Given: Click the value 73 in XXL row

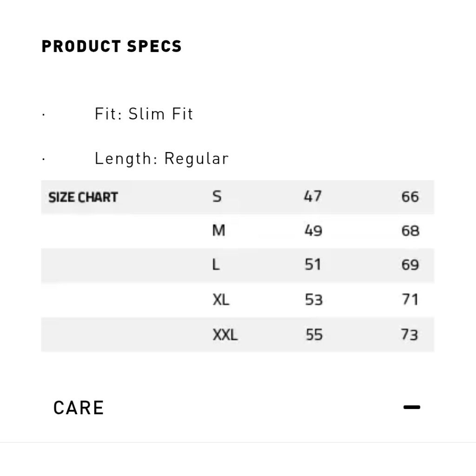Looking at the screenshot, I should (x=410, y=335).
